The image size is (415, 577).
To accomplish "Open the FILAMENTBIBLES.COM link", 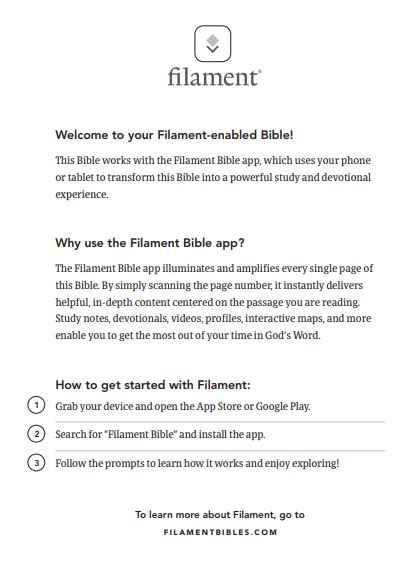I will (x=220, y=532).
